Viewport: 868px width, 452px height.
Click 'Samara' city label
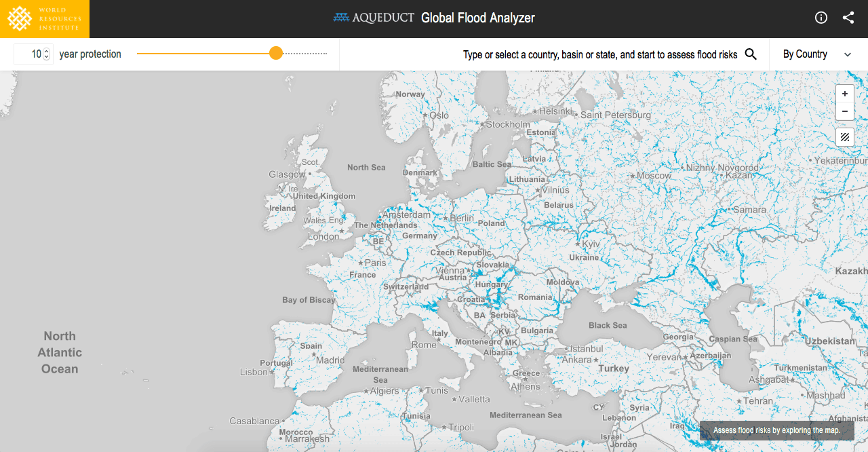(749, 210)
